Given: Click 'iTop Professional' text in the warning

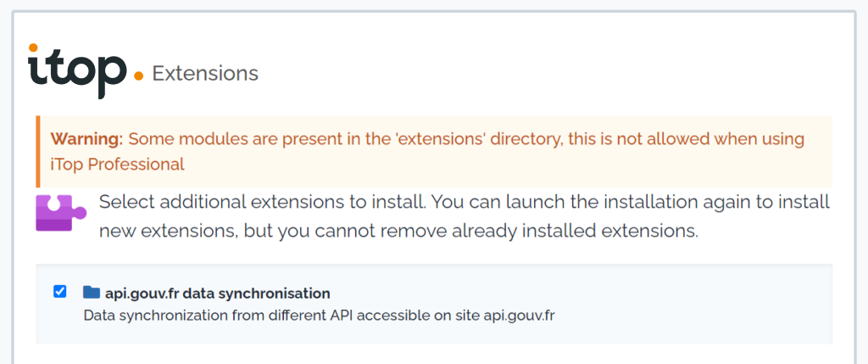Looking at the screenshot, I should click(117, 165).
